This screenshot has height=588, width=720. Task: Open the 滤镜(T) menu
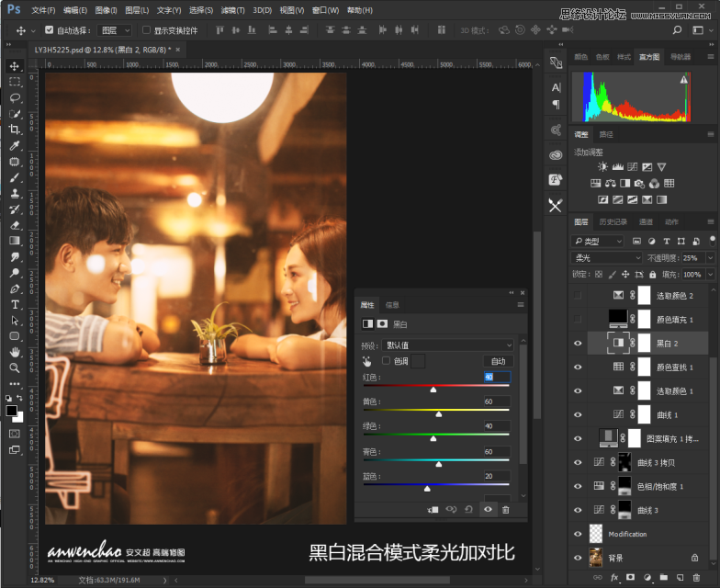point(233,10)
